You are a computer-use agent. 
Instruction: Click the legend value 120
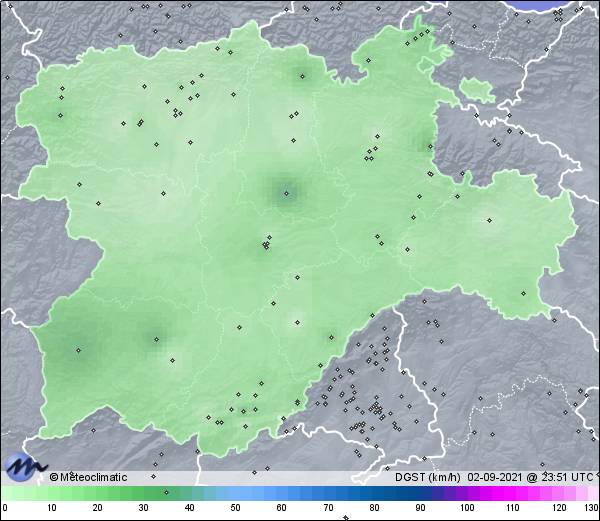pos(559,508)
